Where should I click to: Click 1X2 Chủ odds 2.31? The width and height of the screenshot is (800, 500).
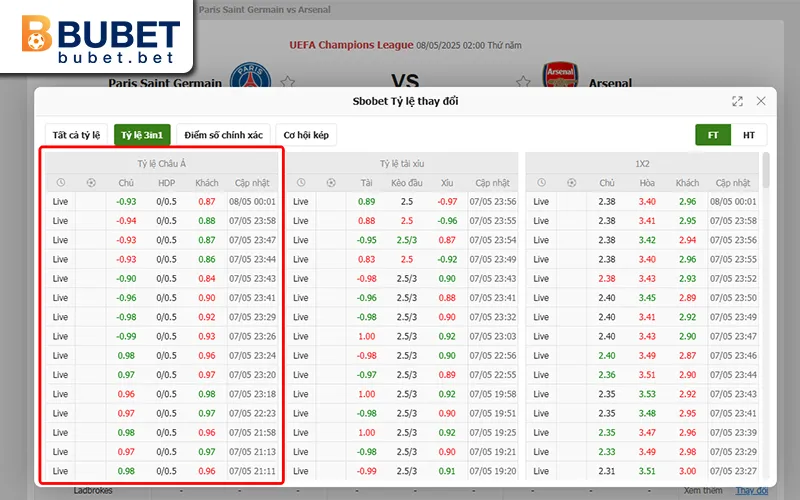tap(607, 471)
